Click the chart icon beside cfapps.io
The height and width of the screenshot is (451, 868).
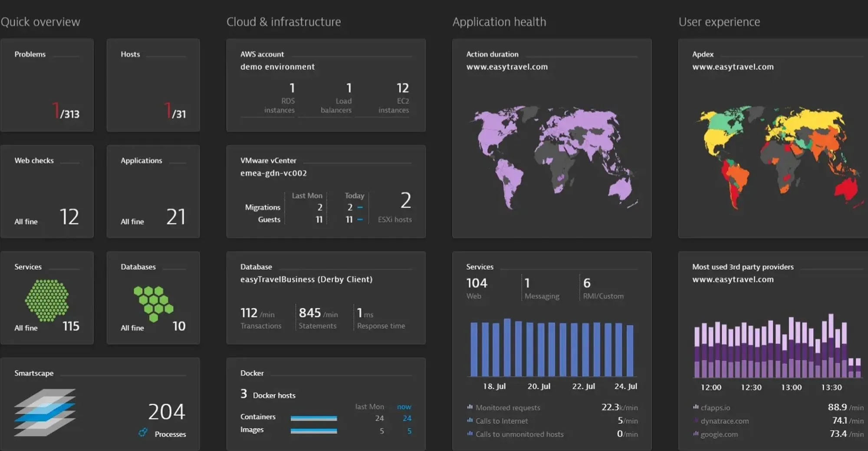click(x=696, y=407)
